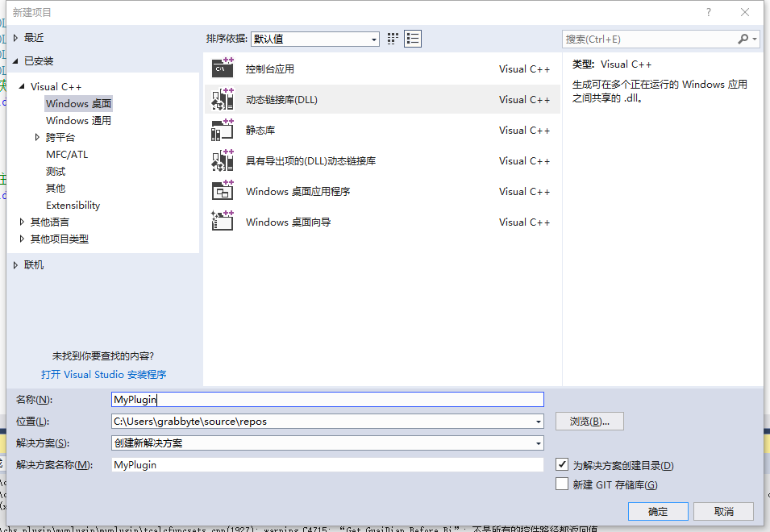Image resolution: width=770 pixels, height=532 pixels.
Task: Click the 其他项目类型 tree label
Action: pyautogui.click(x=60, y=239)
